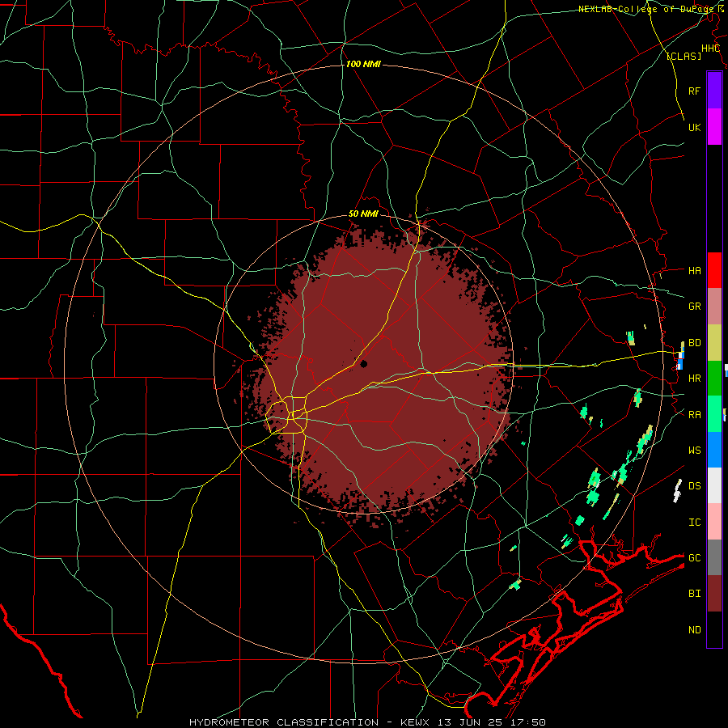Click the "ND" legend label
The width and height of the screenshot is (728, 728).
pyautogui.click(x=694, y=630)
